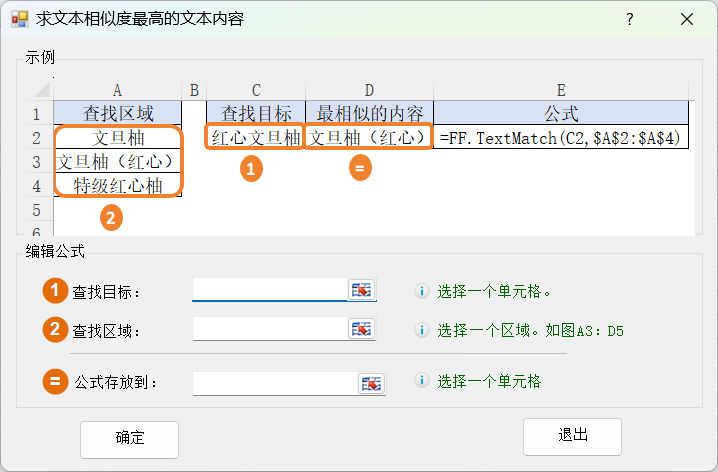The image size is (718, 472).
Task: Open the cell selector beside 公式存放到 field
Action: (x=371, y=383)
